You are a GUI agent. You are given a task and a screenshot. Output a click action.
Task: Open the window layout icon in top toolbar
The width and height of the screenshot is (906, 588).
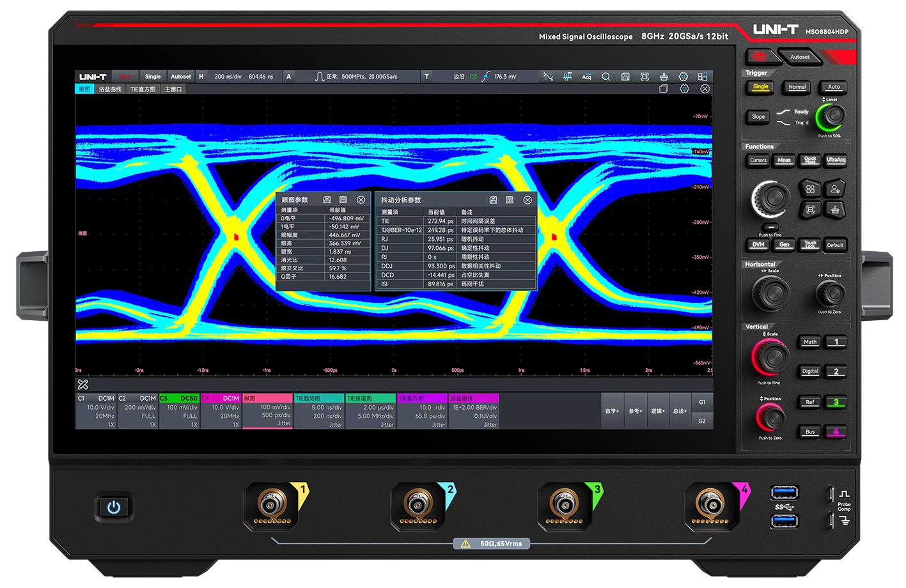702,77
